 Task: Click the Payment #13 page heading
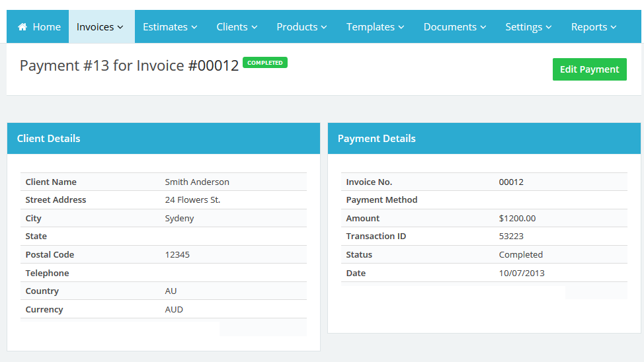click(129, 65)
